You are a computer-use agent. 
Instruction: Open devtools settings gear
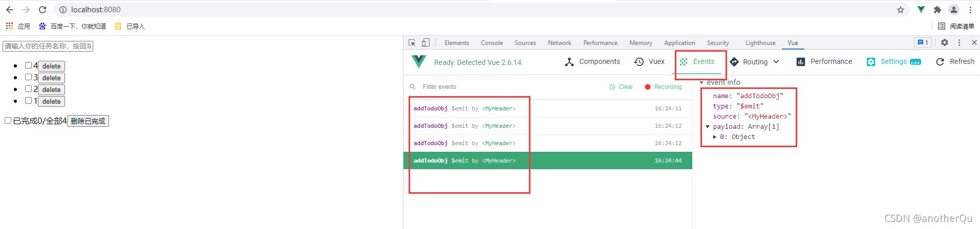click(945, 43)
